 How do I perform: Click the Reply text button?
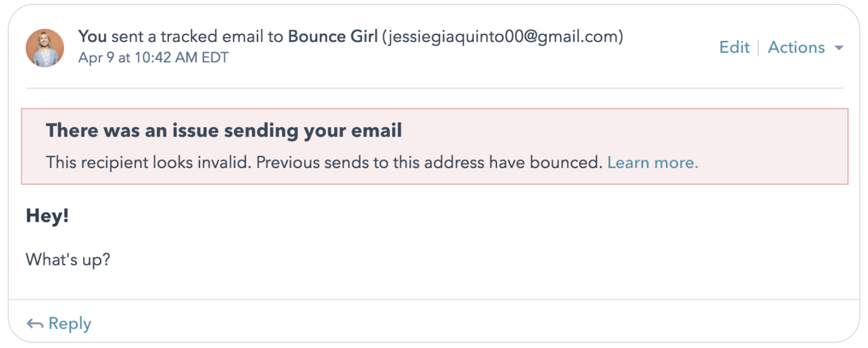pos(70,324)
